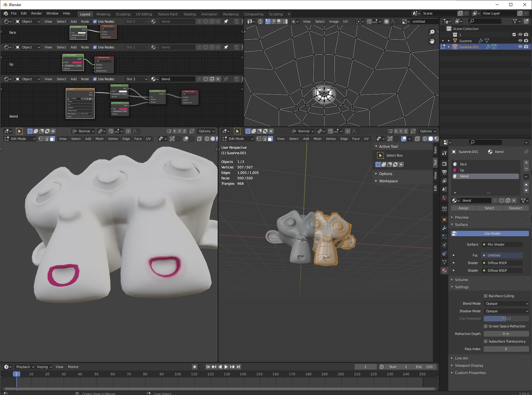Toggle Use Nodes checkbox in blend node editor
Image resolution: width=532 pixels, height=395 pixels.
coord(95,79)
